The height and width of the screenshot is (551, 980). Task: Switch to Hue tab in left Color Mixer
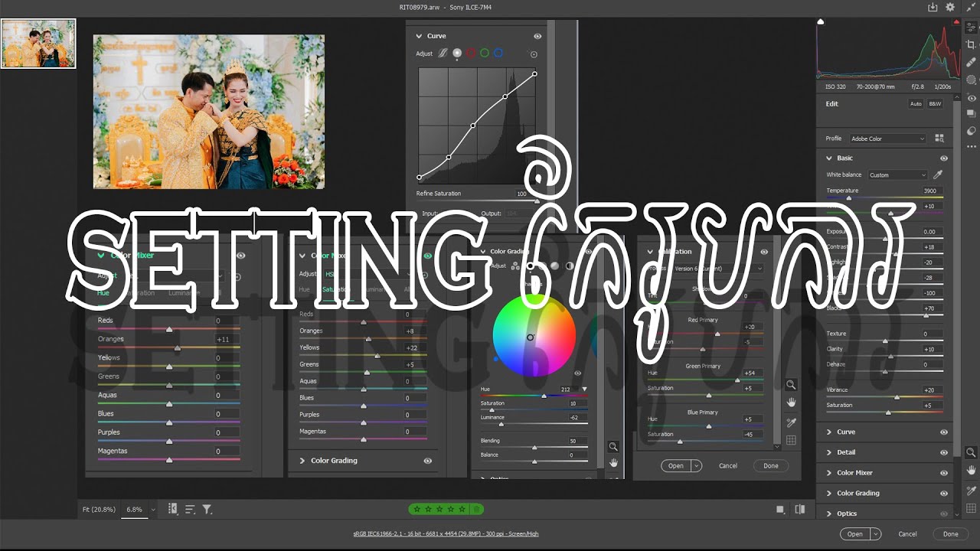click(x=102, y=293)
